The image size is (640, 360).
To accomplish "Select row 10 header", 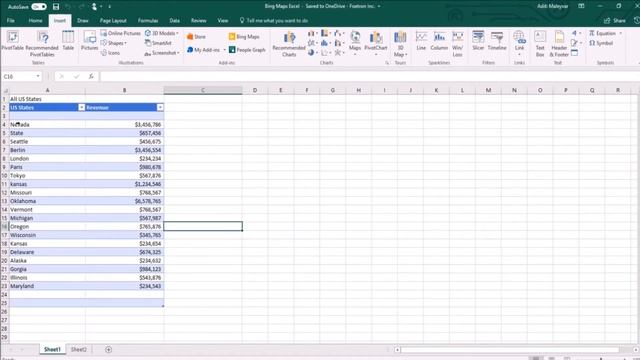I will click(x=4, y=176).
